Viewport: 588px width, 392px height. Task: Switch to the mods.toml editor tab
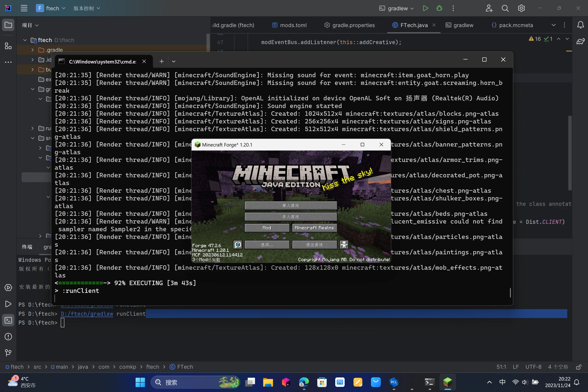coord(290,25)
